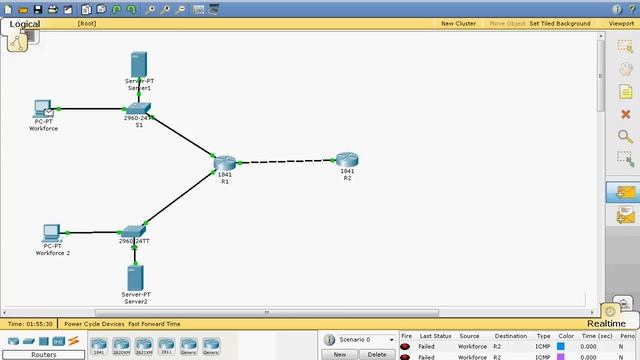Open the custom devices dialog icon
The width and height of the screenshot is (640, 360).
pyautogui.click(x=213, y=9)
